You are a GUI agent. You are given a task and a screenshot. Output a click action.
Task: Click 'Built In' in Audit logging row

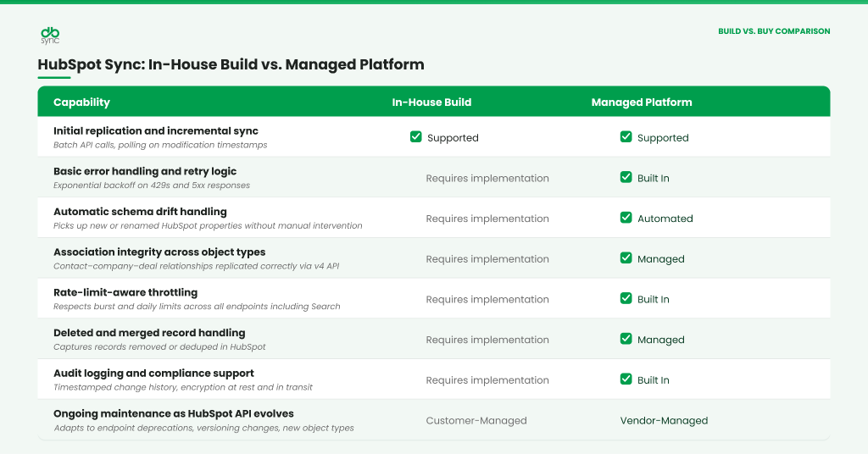point(654,380)
